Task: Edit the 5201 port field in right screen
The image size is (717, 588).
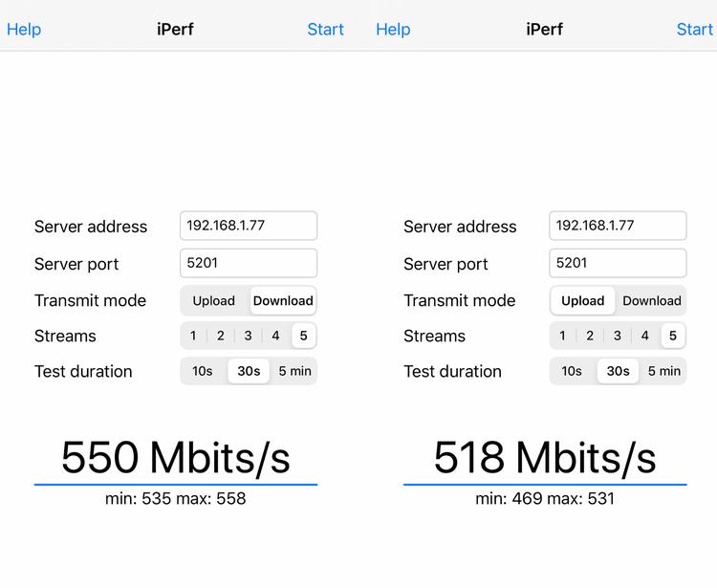Action: tap(618, 263)
